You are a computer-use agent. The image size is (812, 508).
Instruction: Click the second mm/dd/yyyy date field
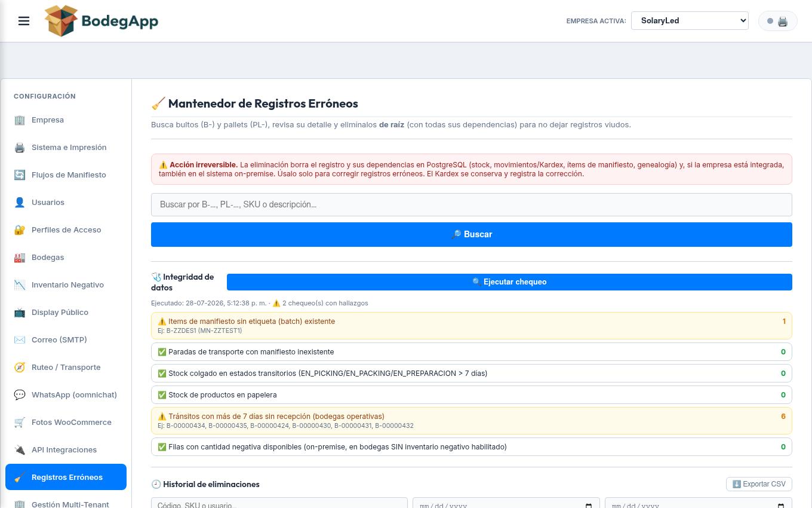click(699, 503)
